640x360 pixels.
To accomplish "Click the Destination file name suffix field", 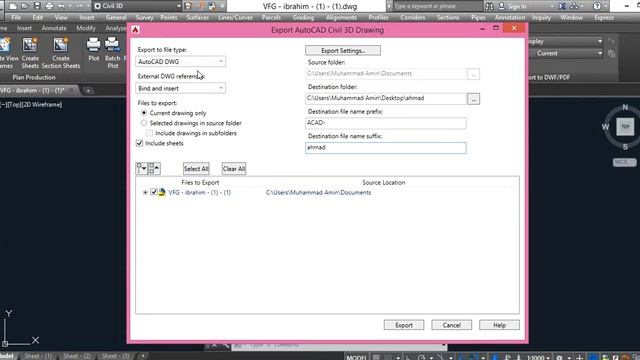I will 386,148.
